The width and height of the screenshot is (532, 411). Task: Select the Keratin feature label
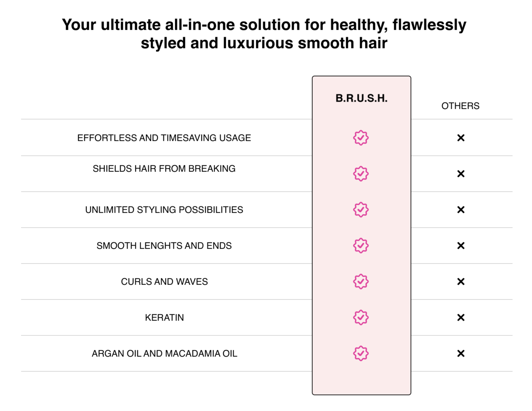pos(164,318)
